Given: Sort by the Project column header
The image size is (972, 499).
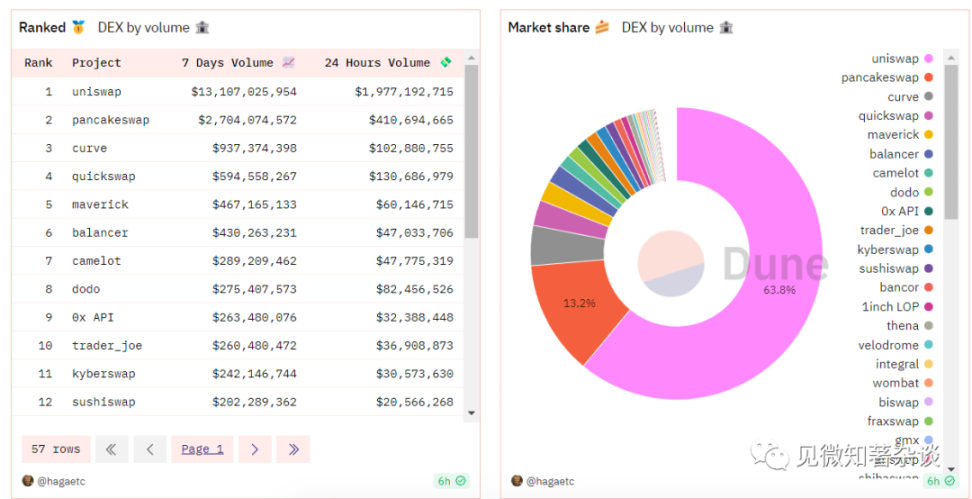Looking at the screenshot, I should point(96,63).
